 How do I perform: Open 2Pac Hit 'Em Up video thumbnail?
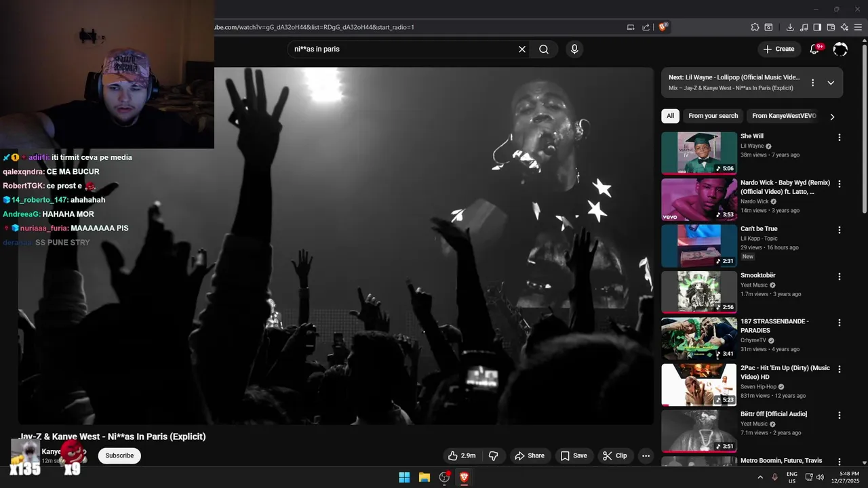click(699, 385)
